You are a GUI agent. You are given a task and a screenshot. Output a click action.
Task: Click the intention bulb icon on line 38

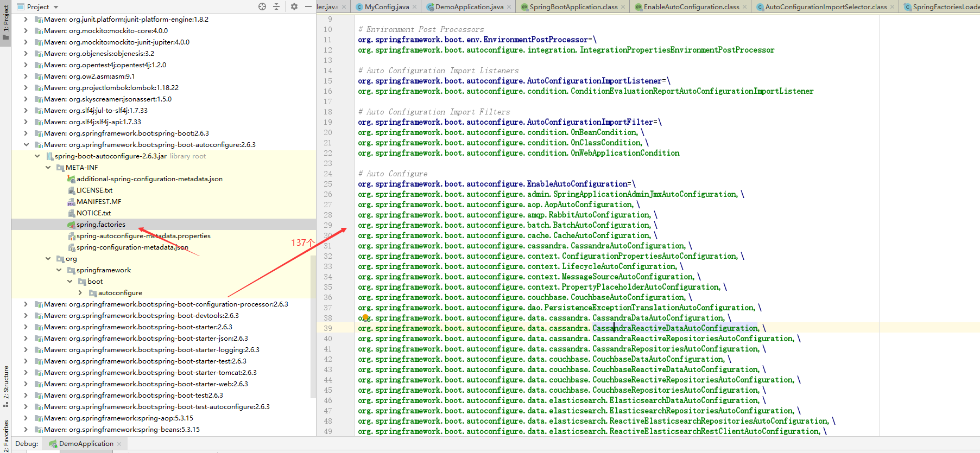click(x=365, y=318)
